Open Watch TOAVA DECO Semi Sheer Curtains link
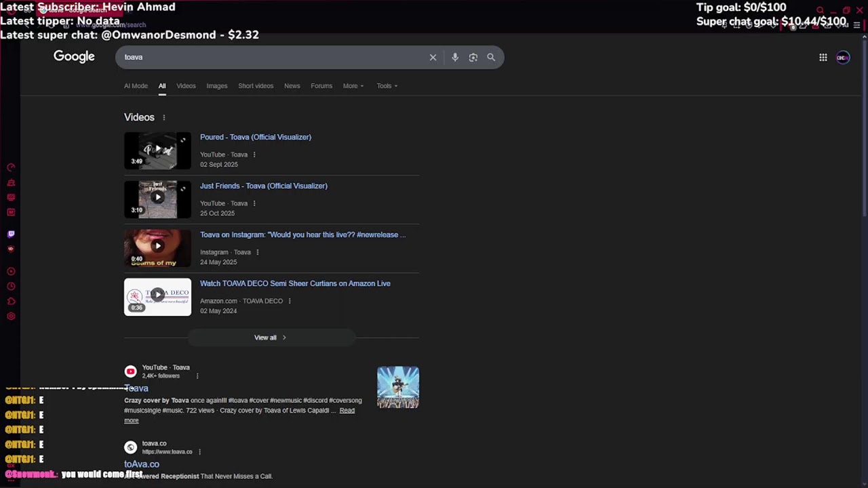Viewport: 868px width, 488px height. pyautogui.click(x=295, y=283)
